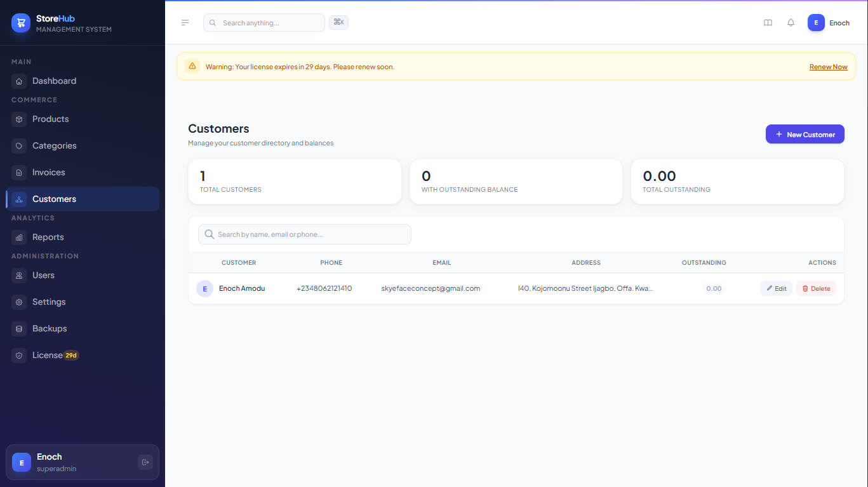Click the Kojomoonu Street address cell

click(x=585, y=288)
